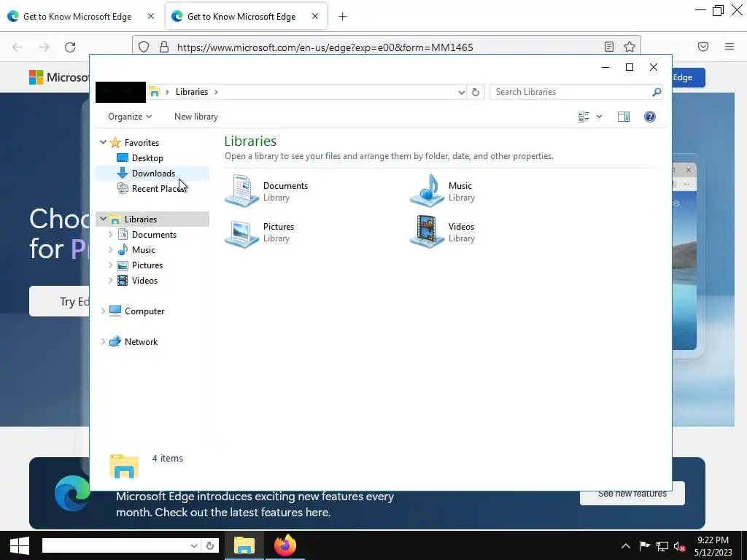Open the Music library icon in main pane
Viewport: 747px width, 560px height.
pos(427,191)
